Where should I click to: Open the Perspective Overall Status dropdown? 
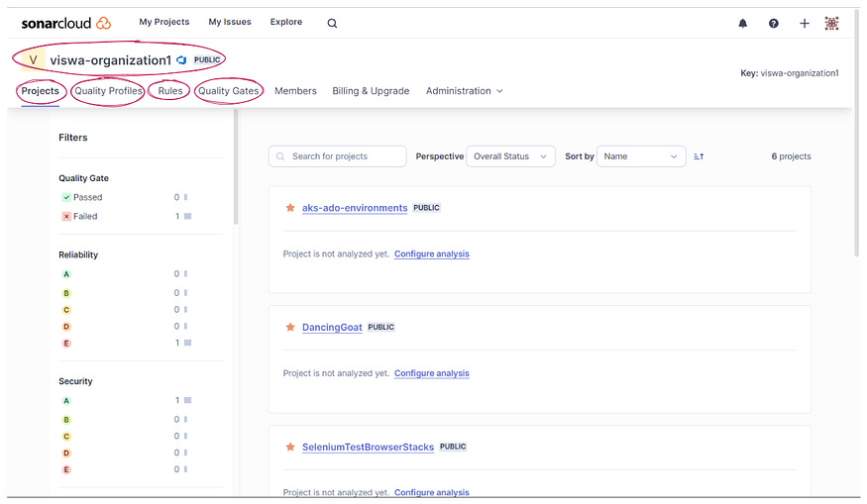pyautogui.click(x=510, y=156)
